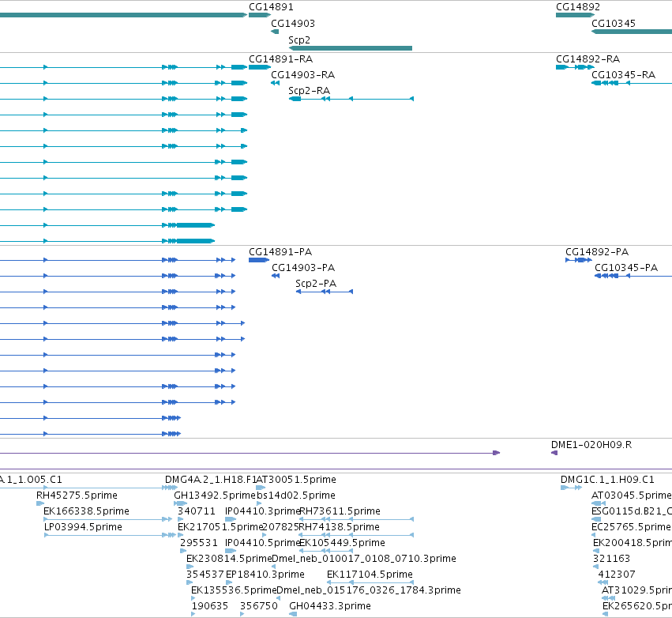Click the EK217051.5prime label
Image resolution: width=672 pixels, height=618 pixels.
point(220,527)
